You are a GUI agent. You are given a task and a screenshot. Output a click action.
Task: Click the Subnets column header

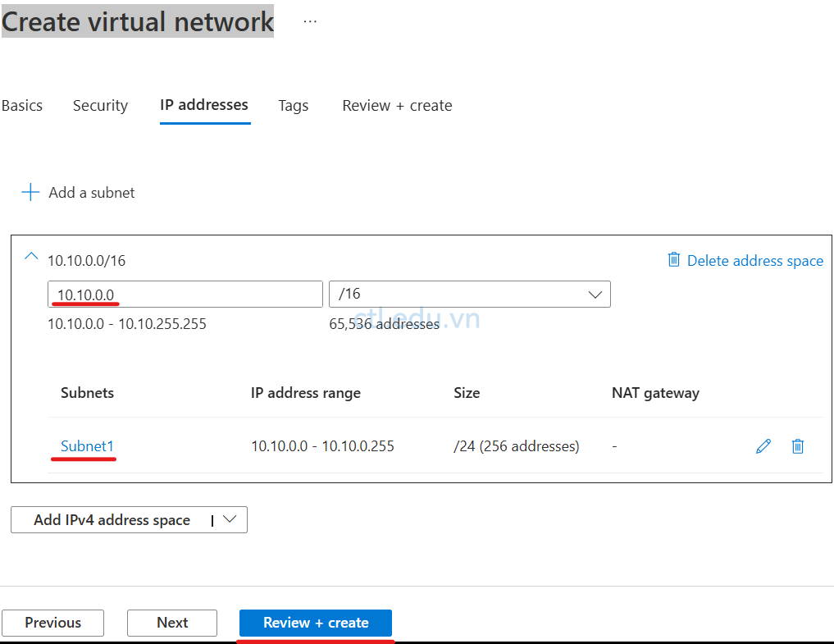point(87,393)
